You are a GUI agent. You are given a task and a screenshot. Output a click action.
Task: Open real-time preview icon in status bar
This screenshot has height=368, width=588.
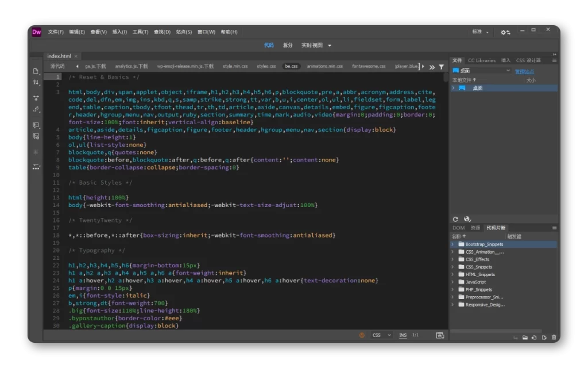tap(440, 335)
